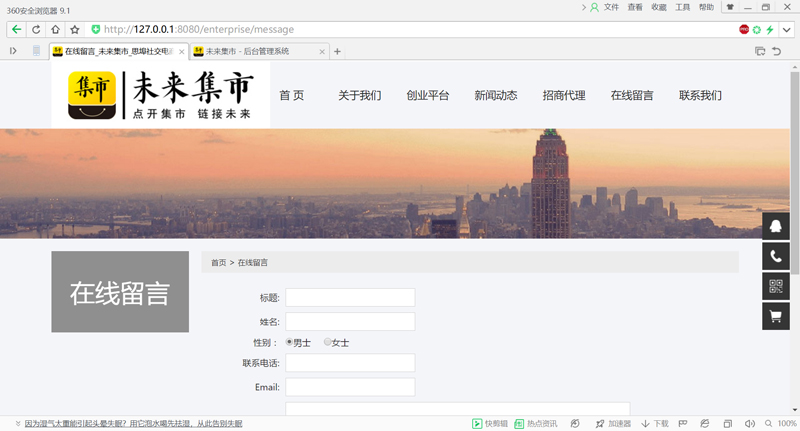Show the QR code floating icon
800x431 pixels.
click(775, 287)
